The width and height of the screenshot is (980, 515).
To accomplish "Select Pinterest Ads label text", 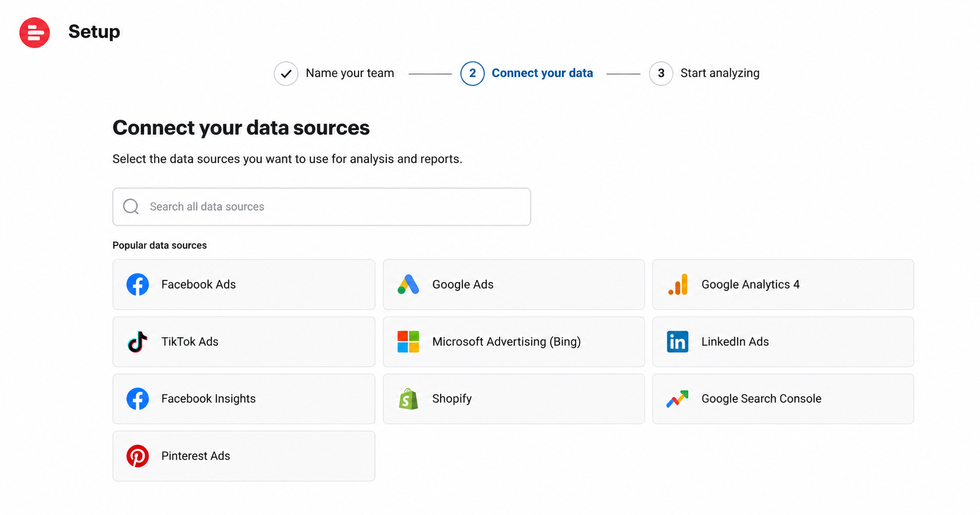I will pyautogui.click(x=195, y=456).
